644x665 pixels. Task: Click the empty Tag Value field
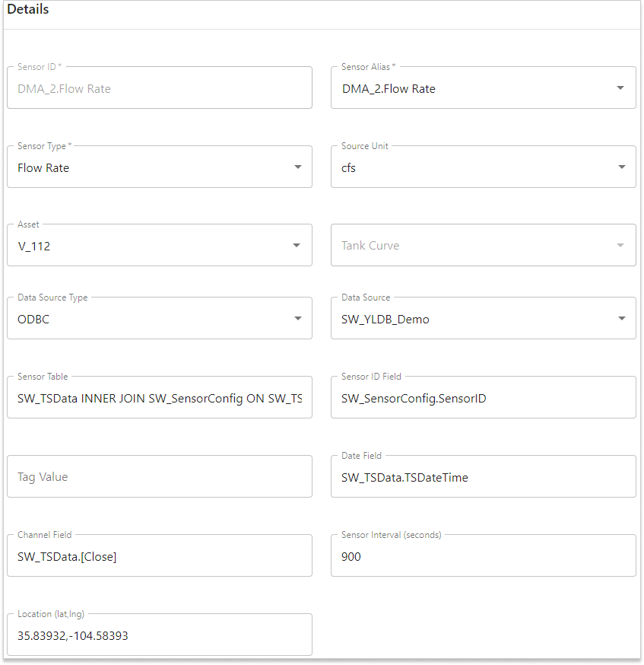point(159,477)
